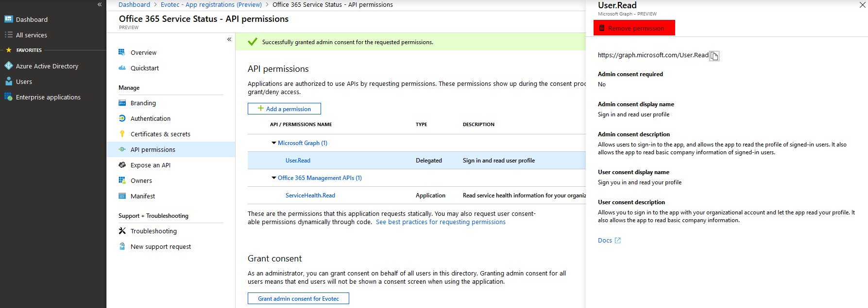Go to the Overview page

(143, 52)
